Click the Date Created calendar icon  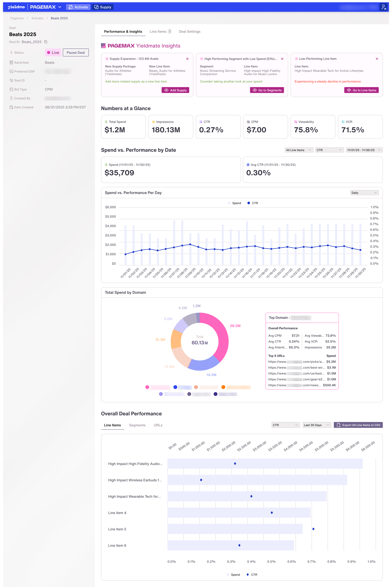pyautogui.click(x=11, y=107)
